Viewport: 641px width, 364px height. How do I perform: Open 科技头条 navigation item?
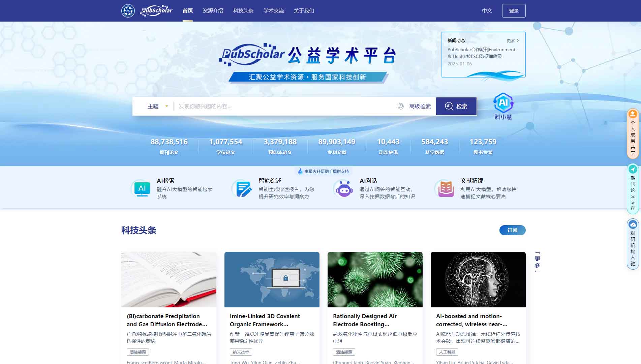pos(243,11)
